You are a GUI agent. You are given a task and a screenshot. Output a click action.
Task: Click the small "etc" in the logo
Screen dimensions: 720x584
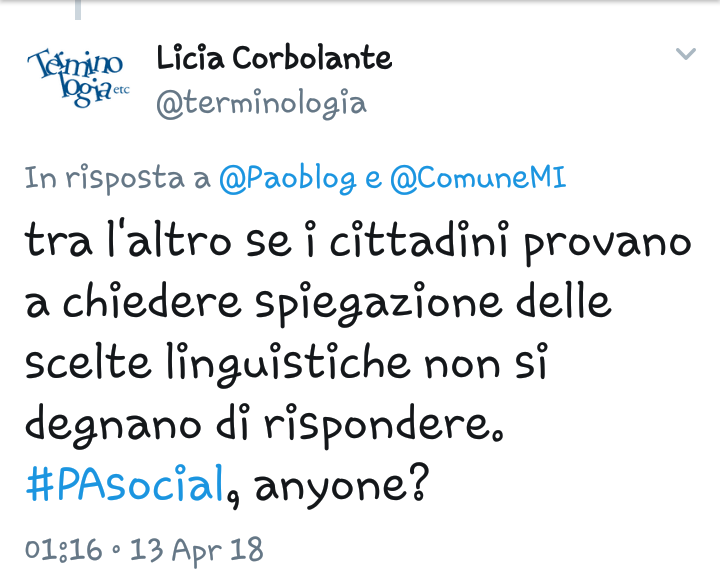click(121, 90)
